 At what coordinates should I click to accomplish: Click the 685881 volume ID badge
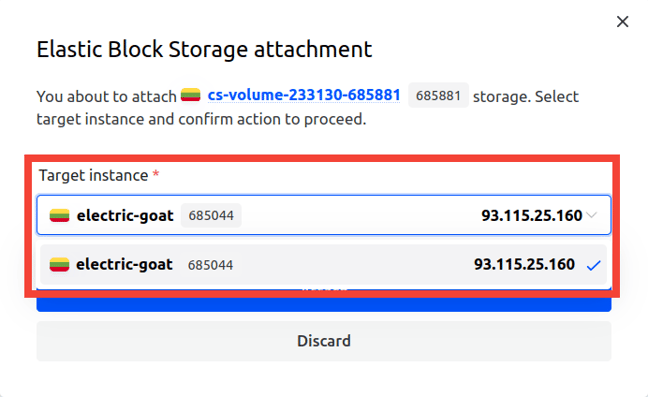[438, 95]
